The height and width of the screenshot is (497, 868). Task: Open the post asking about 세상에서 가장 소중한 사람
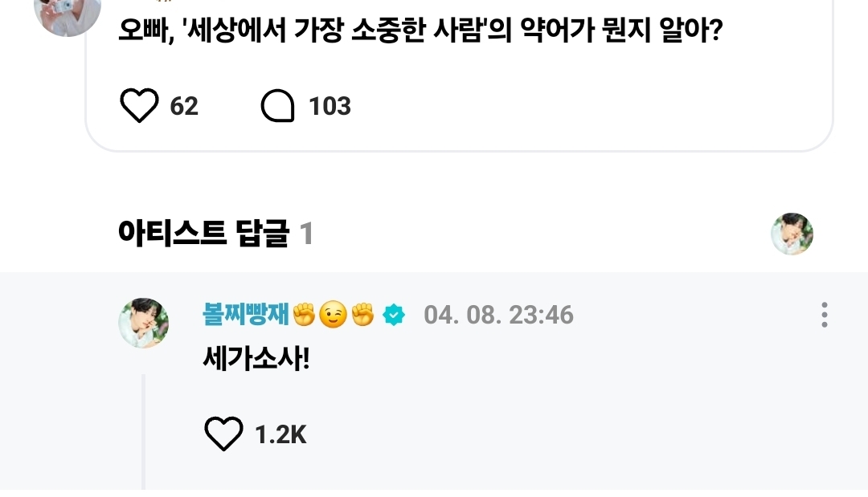point(420,30)
